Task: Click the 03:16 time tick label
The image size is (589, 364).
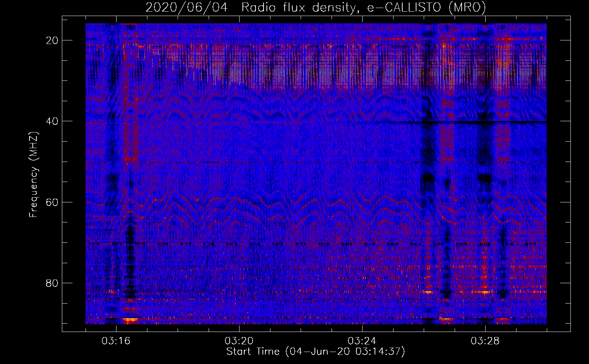Action: (116, 341)
